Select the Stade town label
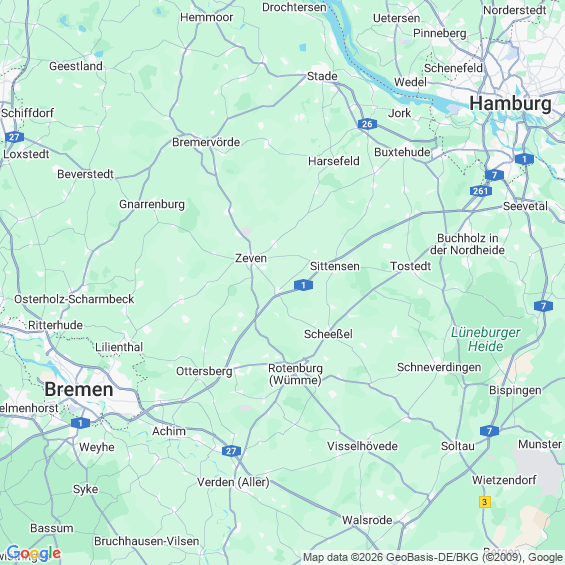 coord(322,76)
